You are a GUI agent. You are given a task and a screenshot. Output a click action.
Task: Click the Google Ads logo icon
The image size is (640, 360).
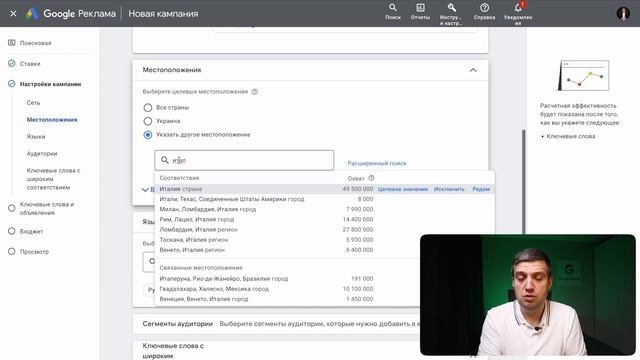pos(32,13)
